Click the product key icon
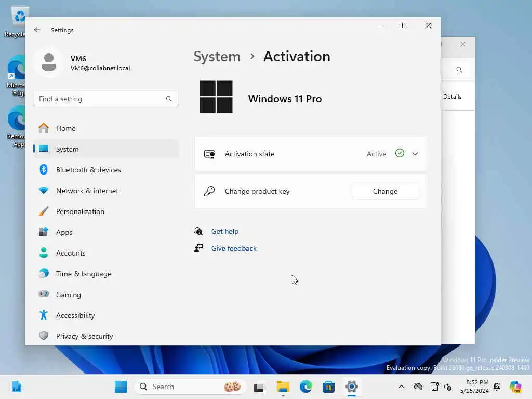This screenshot has width=532, height=399. click(x=209, y=191)
